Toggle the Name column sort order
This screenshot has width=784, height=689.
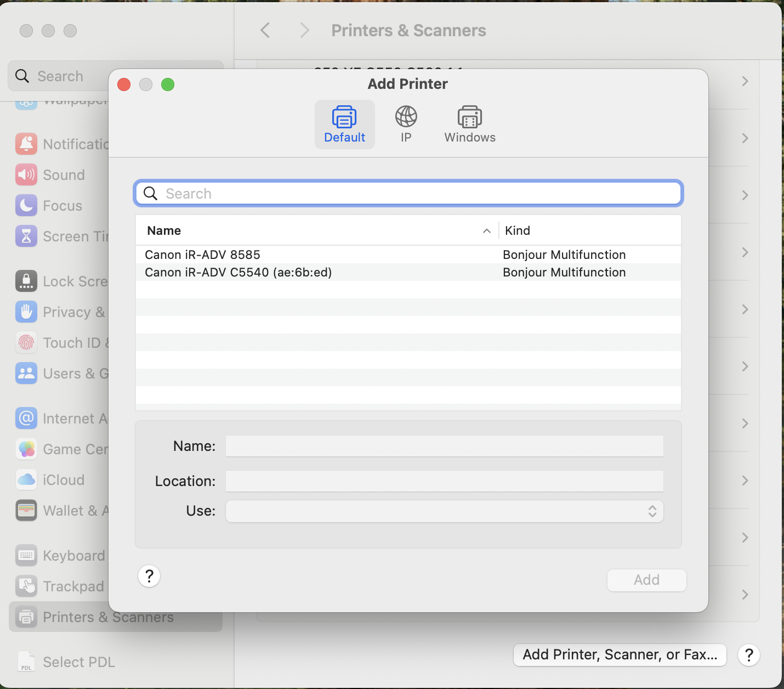click(486, 230)
